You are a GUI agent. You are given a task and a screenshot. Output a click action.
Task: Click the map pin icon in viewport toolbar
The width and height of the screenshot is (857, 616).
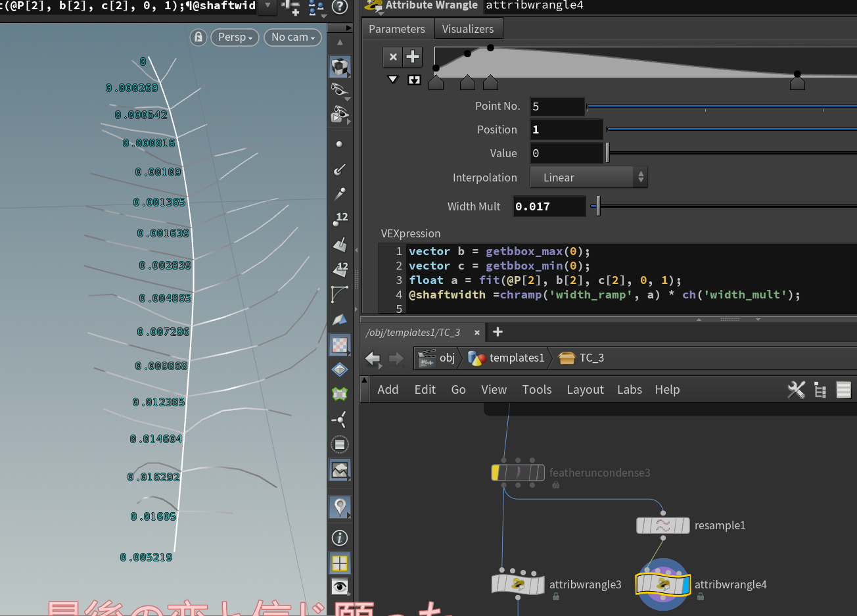(340, 507)
